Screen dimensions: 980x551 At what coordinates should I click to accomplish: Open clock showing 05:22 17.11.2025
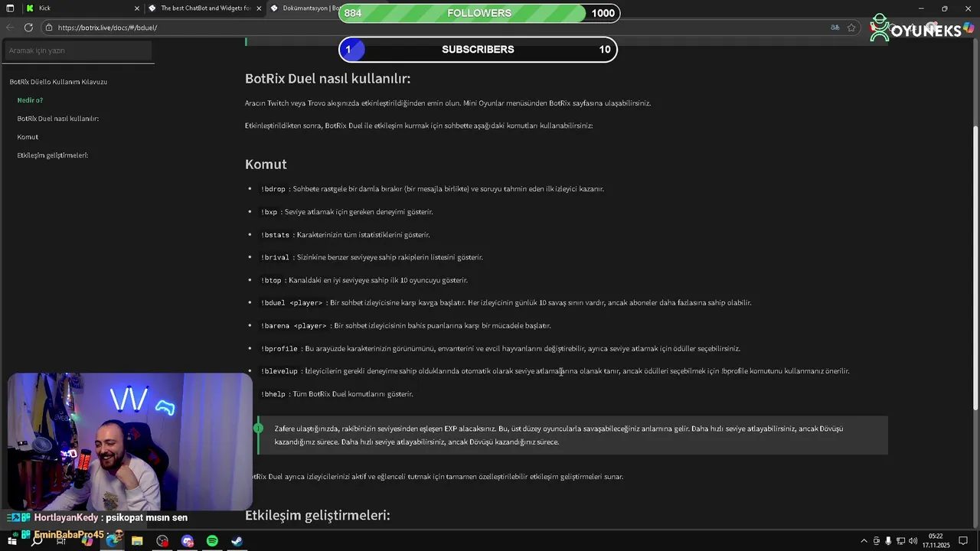click(936, 541)
